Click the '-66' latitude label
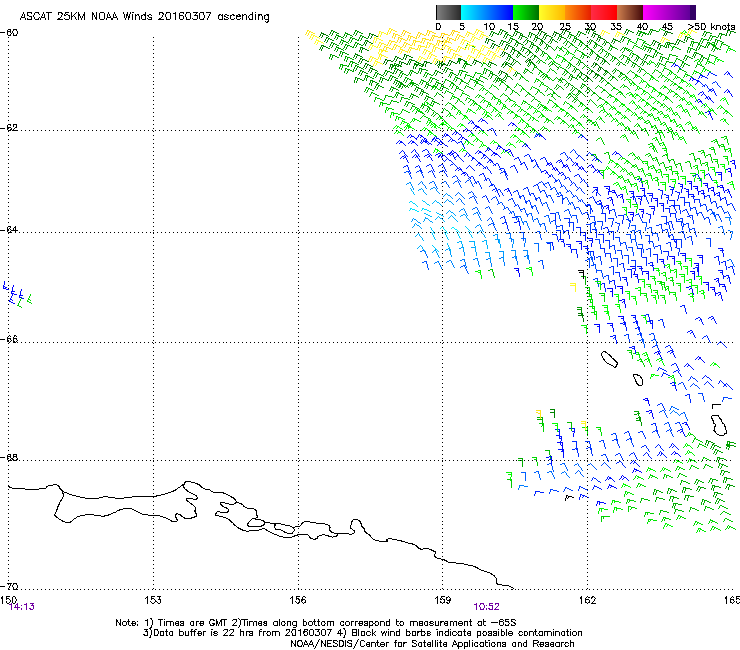The height and width of the screenshot is (650, 740). pos(9,339)
